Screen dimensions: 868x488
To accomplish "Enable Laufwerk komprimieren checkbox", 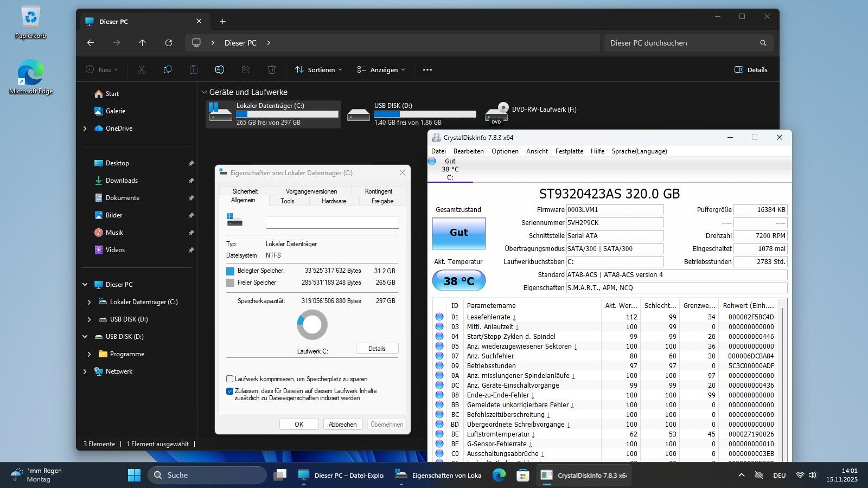I will click(x=229, y=379).
